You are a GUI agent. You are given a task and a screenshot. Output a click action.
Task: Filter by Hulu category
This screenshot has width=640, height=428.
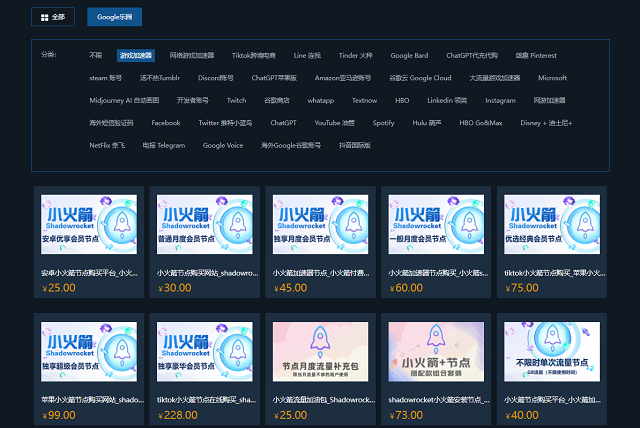tap(427, 123)
